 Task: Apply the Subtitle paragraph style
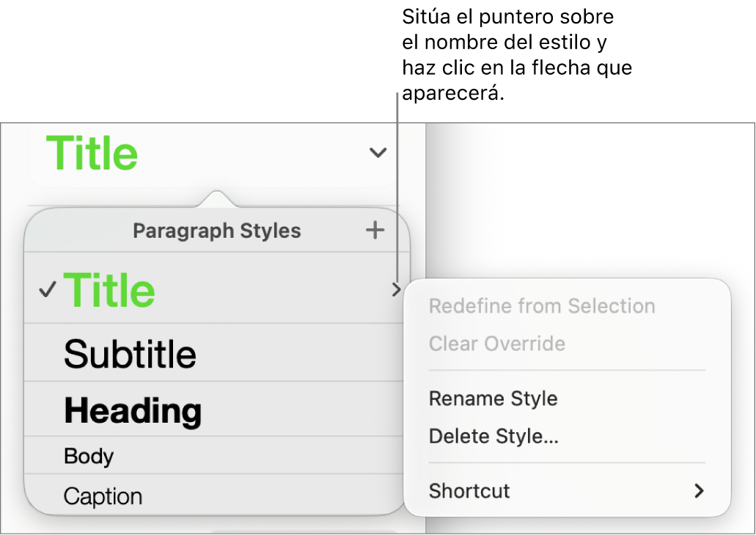tap(130, 354)
